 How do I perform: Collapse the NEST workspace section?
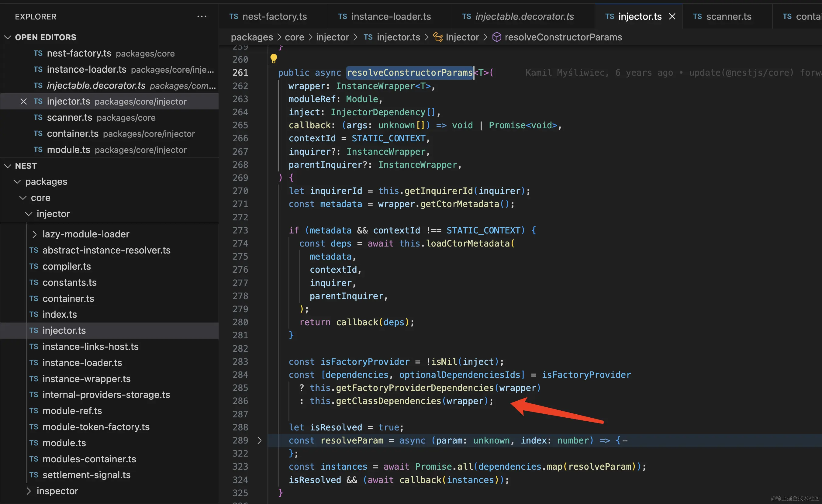coord(8,166)
